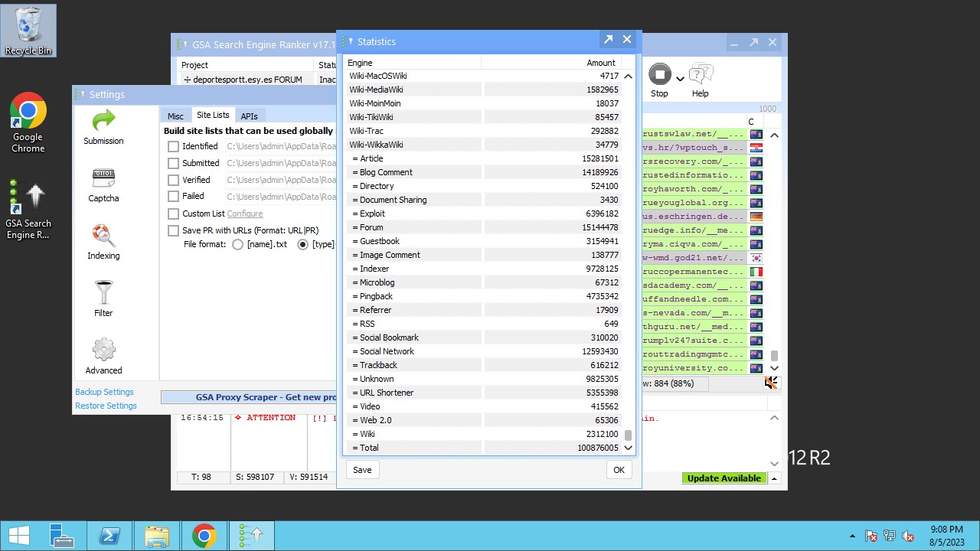This screenshot has width=980, height=551.
Task: Select the [name].txt file format
Action: click(x=237, y=245)
